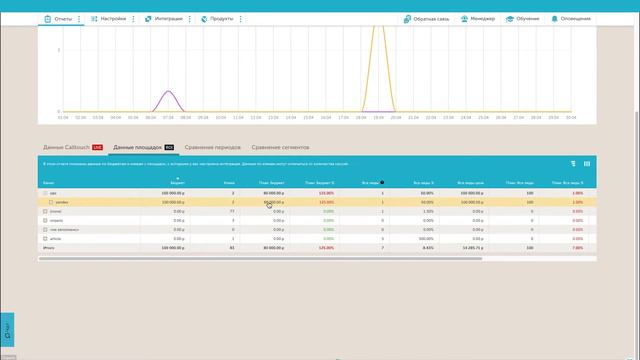Click the table filter icon

pyautogui.click(x=573, y=164)
